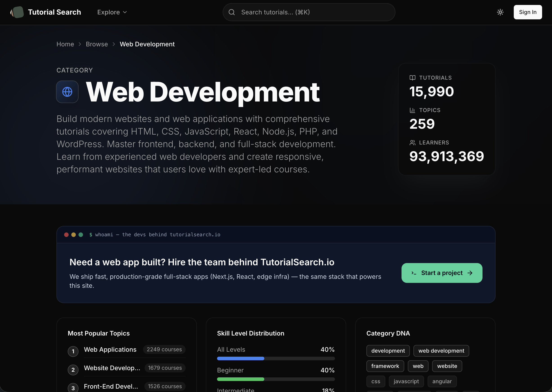Click the Most Popular Topics heading
The width and height of the screenshot is (552, 392).
[99, 333]
